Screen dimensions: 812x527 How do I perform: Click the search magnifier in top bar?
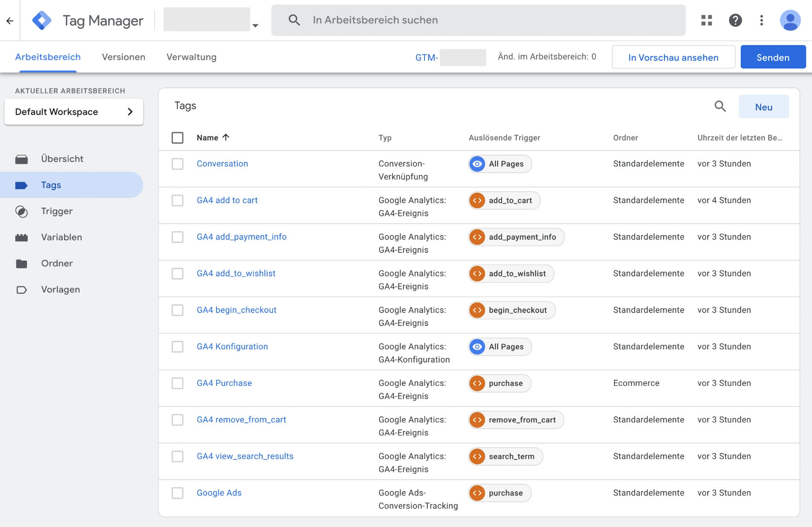[294, 20]
